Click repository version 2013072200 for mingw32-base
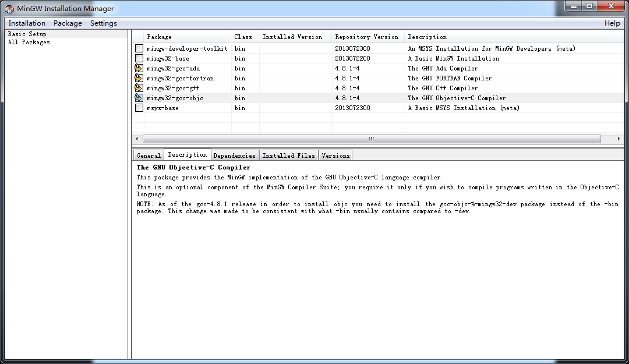This screenshot has width=629, height=364. click(352, 59)
